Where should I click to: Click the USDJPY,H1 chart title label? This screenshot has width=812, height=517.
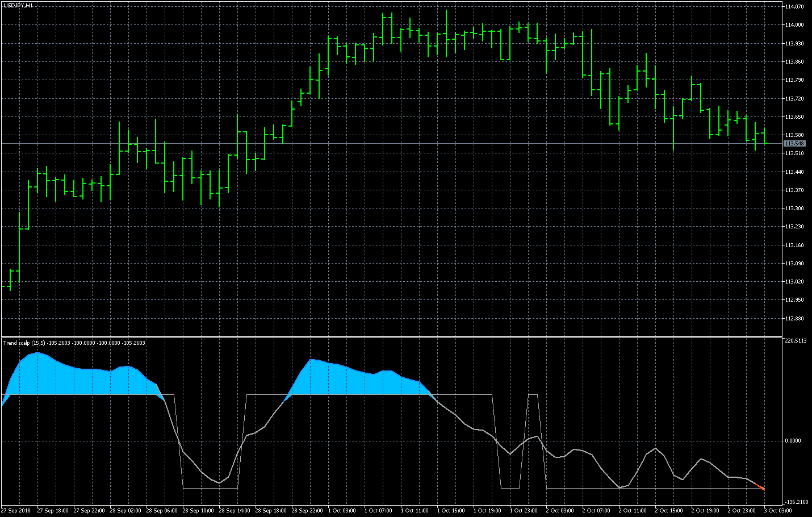coord(18,5)
